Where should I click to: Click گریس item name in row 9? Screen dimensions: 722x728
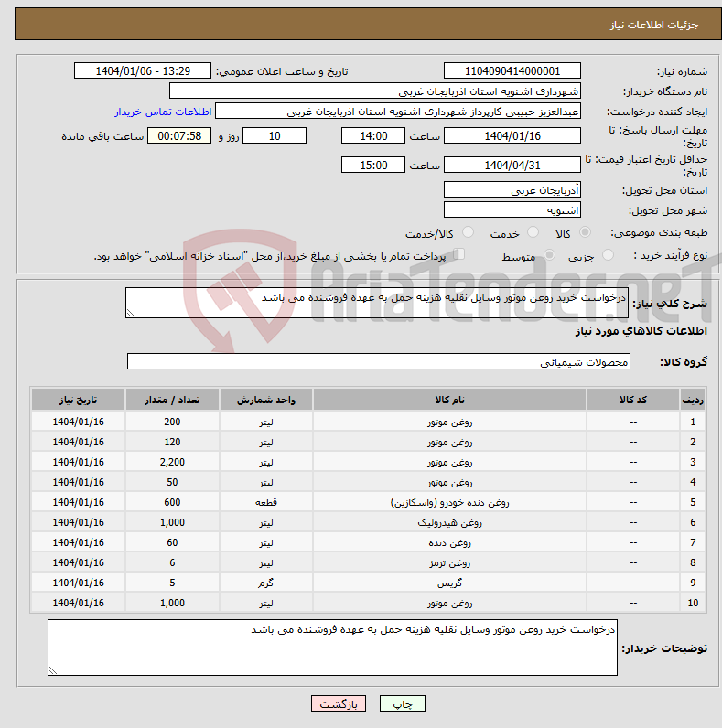click(x=449, y=583)
